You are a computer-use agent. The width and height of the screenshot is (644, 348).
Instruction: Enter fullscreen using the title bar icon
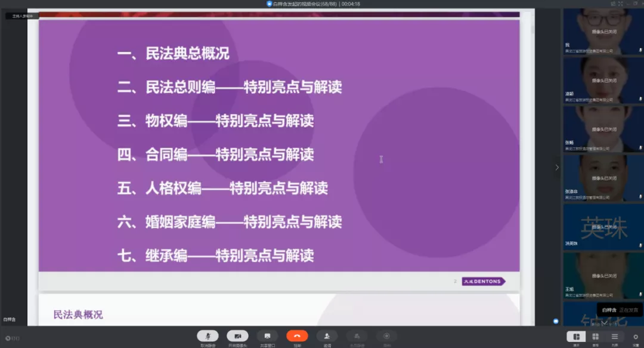tap(621, 4)
